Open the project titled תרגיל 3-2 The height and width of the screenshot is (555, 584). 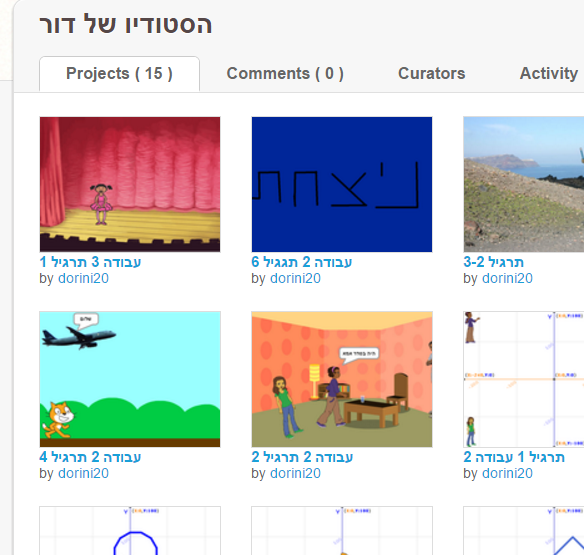coord(493,262)
